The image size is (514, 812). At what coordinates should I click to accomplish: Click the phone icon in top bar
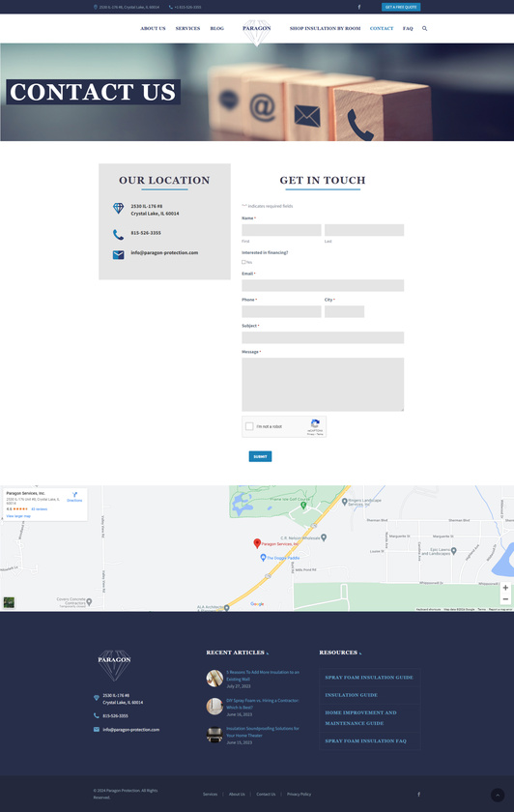[x=171, y=8]
